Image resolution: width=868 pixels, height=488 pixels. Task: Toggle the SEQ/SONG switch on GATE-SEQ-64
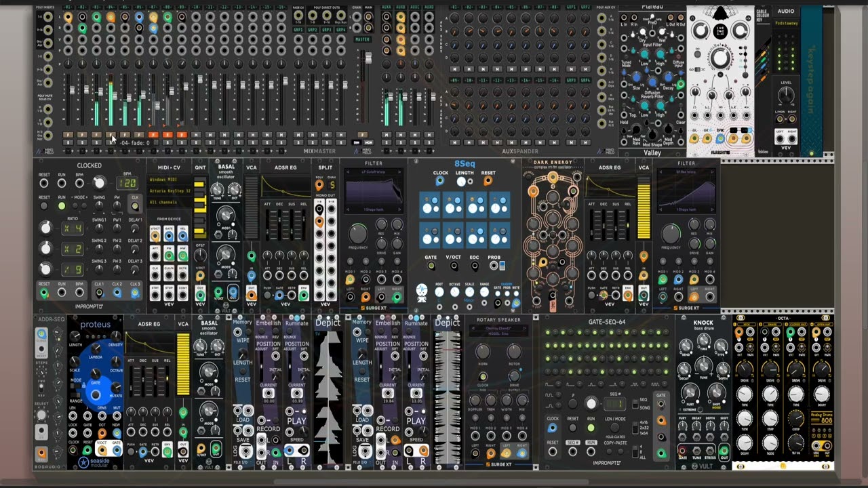[637, 403]
